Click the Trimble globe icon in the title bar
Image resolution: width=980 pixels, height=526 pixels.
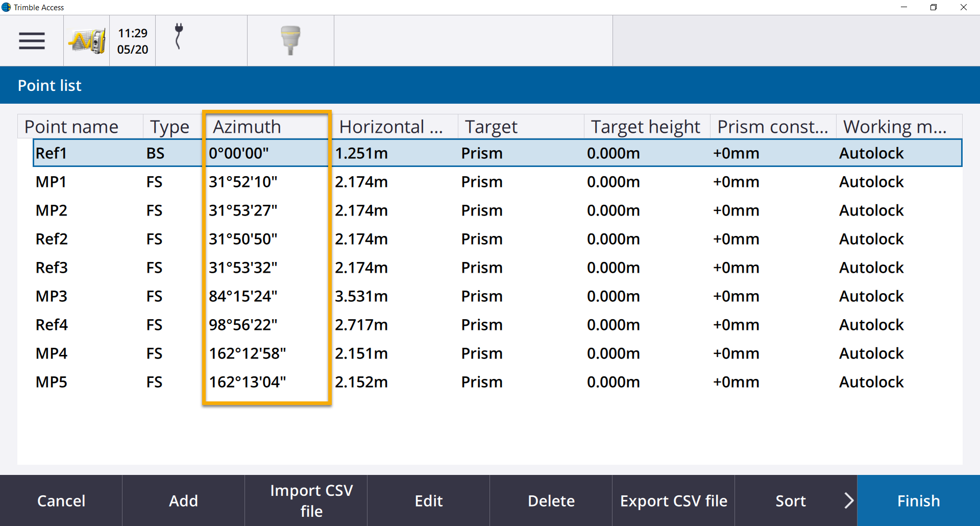7,7
